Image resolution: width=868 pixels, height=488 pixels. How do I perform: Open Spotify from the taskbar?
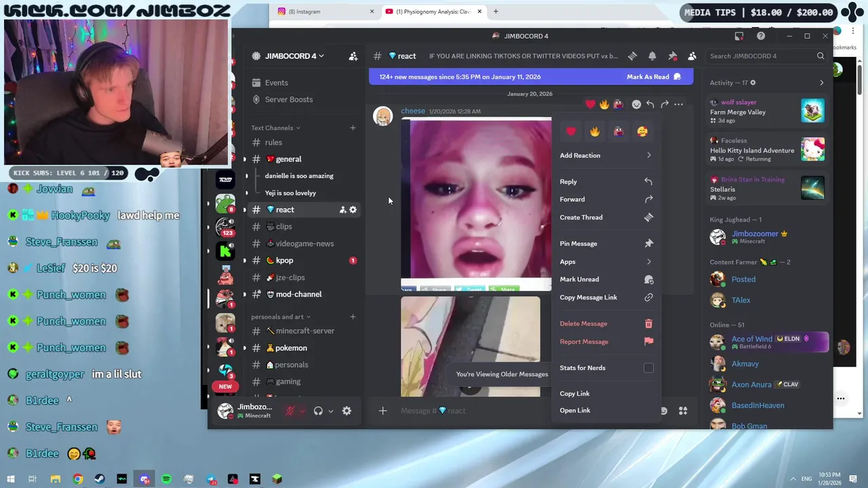click(166, 479)
